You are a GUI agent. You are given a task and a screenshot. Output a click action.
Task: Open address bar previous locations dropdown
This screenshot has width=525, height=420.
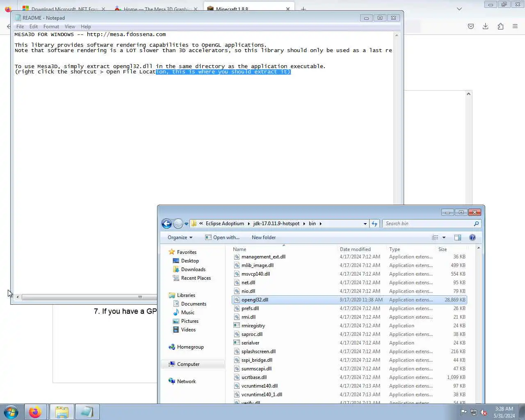pos(365,224)
